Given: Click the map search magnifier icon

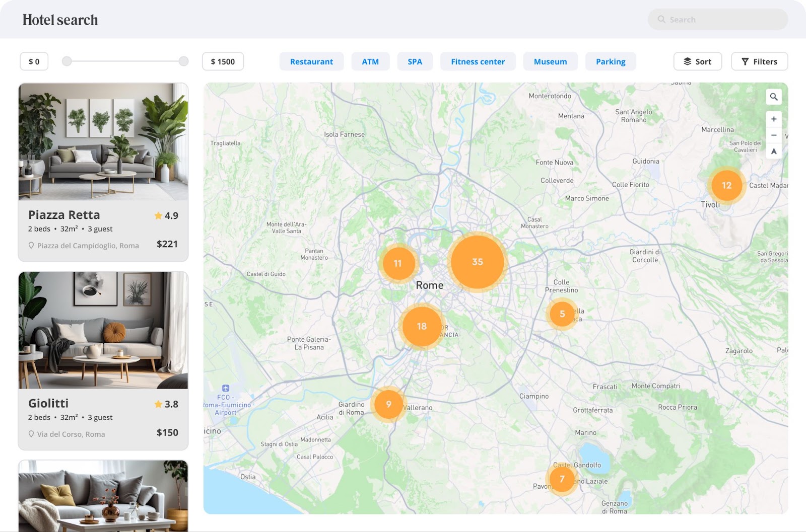Looking at the screenshot, I should [774, 97].
